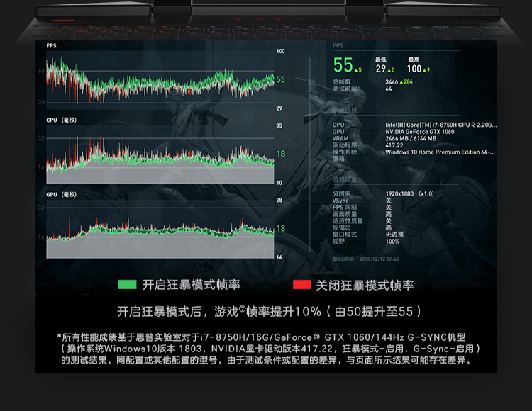Click the 视野 field of view label
The height and width of the screenshot is (411, 532).
pyautogui.click(x=338, y=241)
